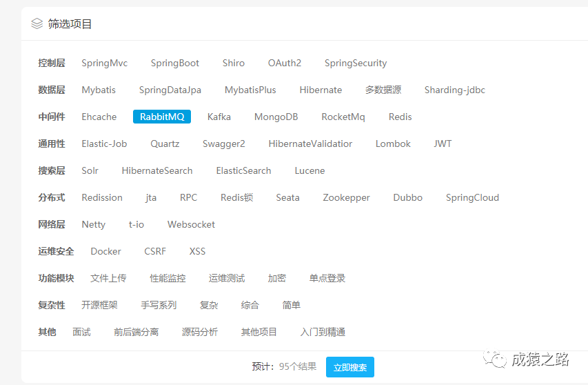The image size is (588, 385).
Task: Choose the Shiro filter option
Action: coord(233,63)
